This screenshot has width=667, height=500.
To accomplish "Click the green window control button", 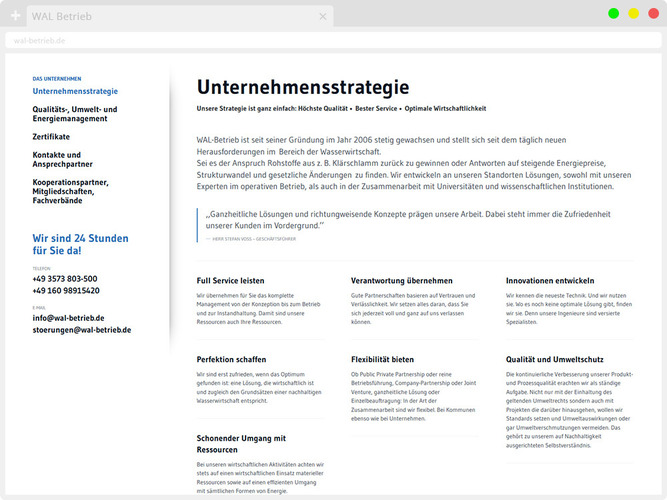I will click(x=613, y=14).
